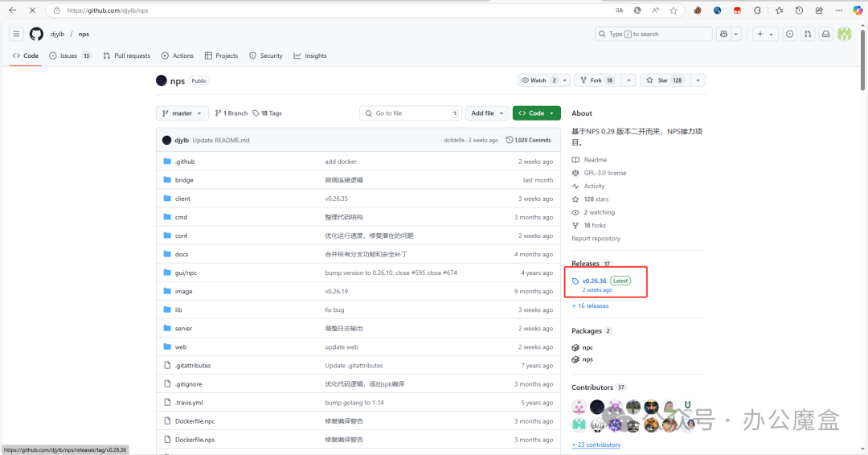
Task: Open the user avatar menu
Action: [x=844, y=34]
